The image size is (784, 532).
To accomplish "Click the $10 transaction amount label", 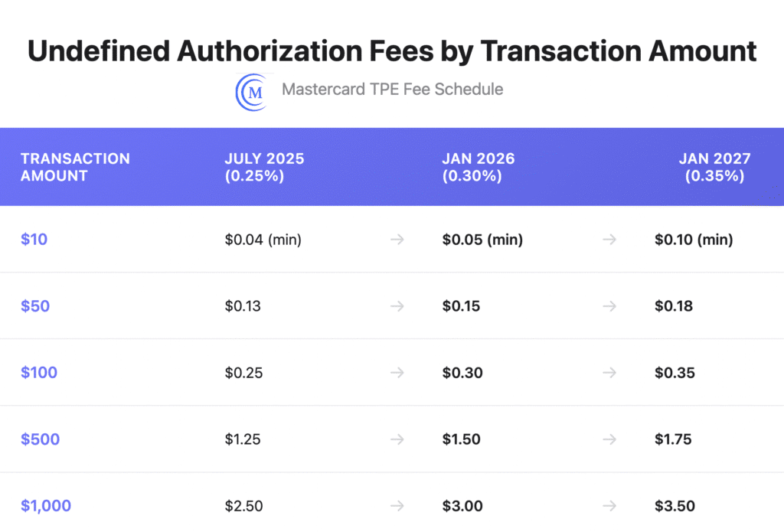I will pyautogui.click(x=34, y=240).
